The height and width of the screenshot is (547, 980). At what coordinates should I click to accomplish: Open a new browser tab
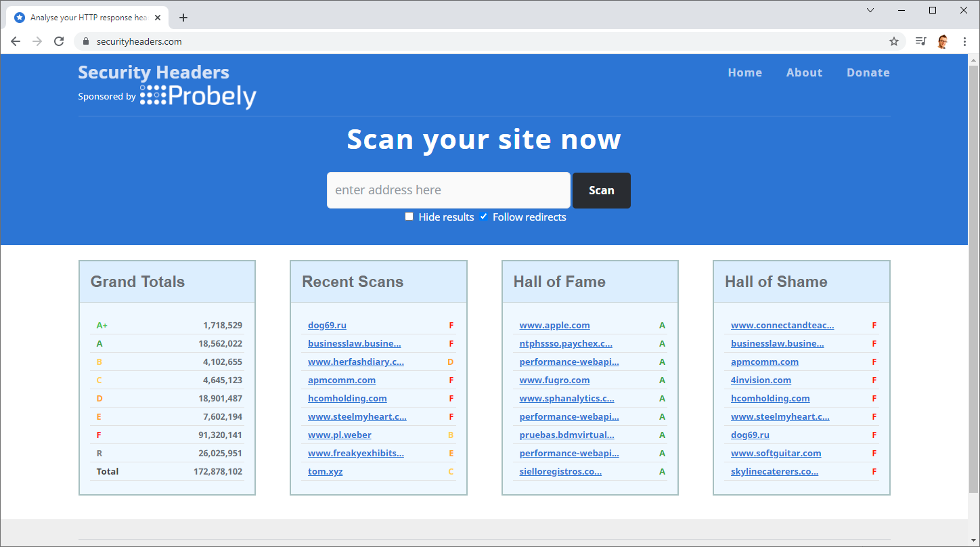183,18
